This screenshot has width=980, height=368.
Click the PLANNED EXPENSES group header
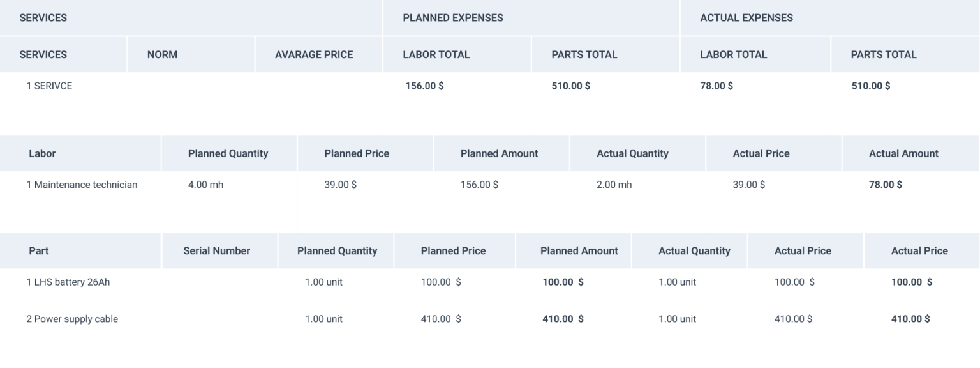pos(453,18)
